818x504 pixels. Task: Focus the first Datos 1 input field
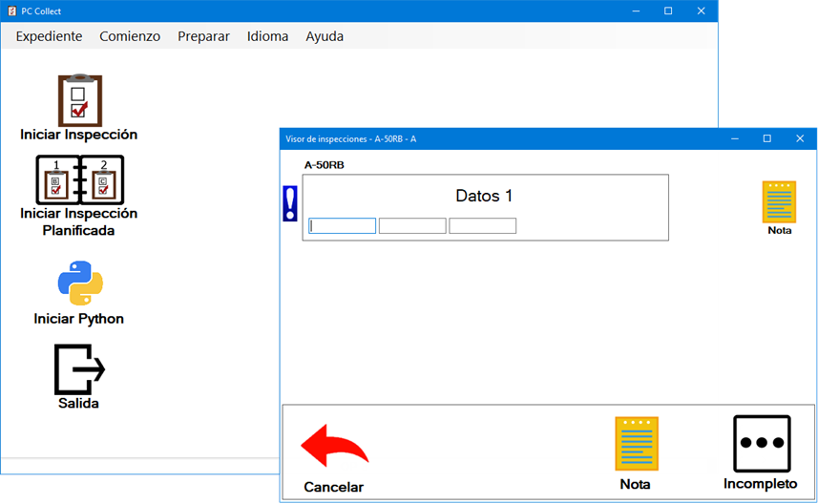click(343, 226)
